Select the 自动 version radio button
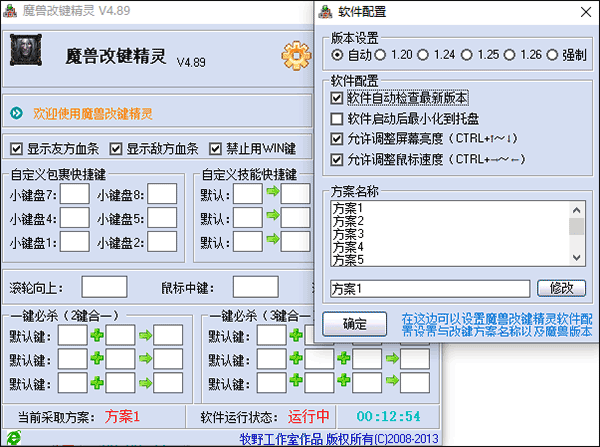This screenshot has height=447, width=600. (337, 55)
